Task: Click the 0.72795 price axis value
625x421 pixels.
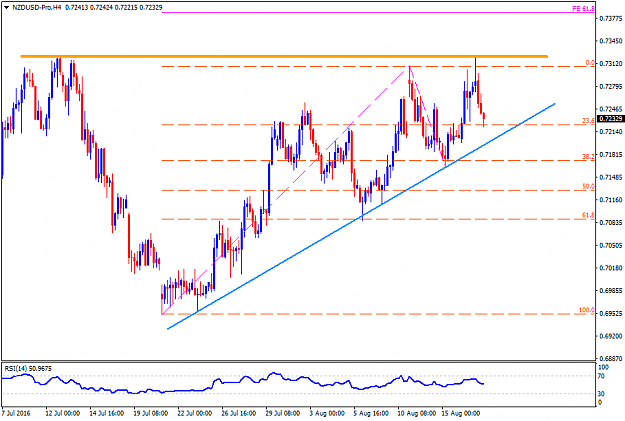Action: (x=611, y=87)
